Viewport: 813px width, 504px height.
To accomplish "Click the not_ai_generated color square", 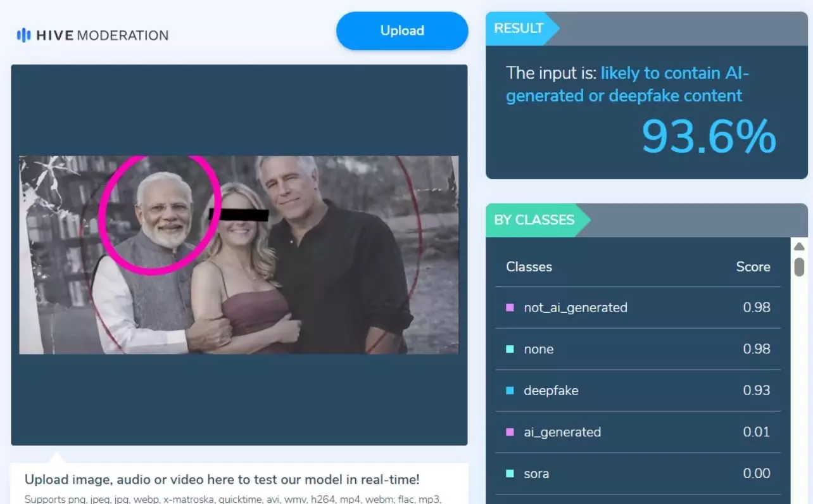I will (510, 308).
